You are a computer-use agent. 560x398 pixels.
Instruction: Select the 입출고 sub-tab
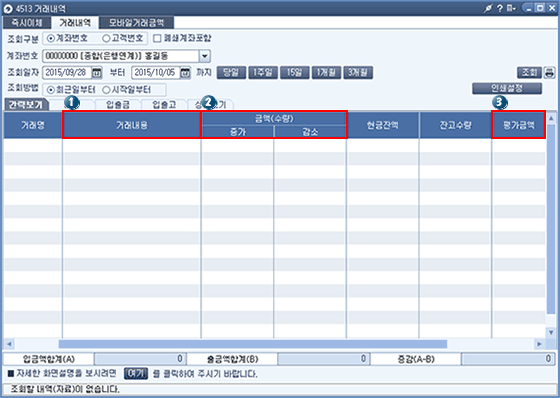coord(164,105)
